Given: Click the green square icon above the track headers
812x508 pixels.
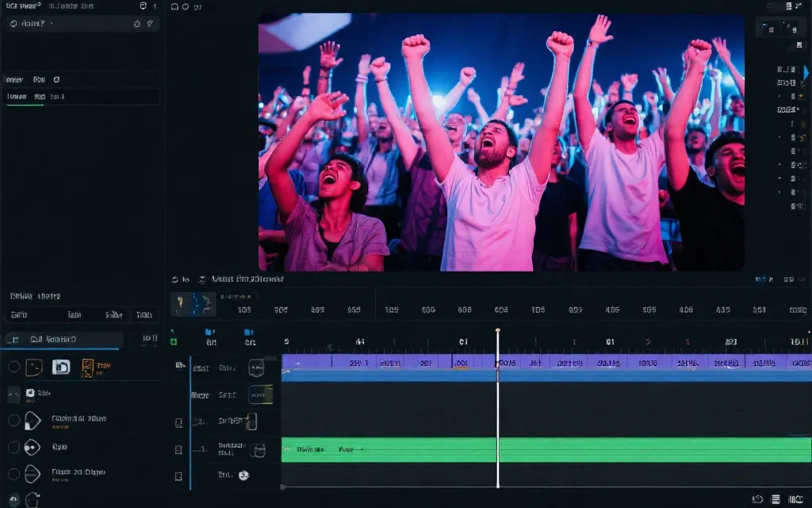Looking at the screenshot, I should click(x=174, y=341).
